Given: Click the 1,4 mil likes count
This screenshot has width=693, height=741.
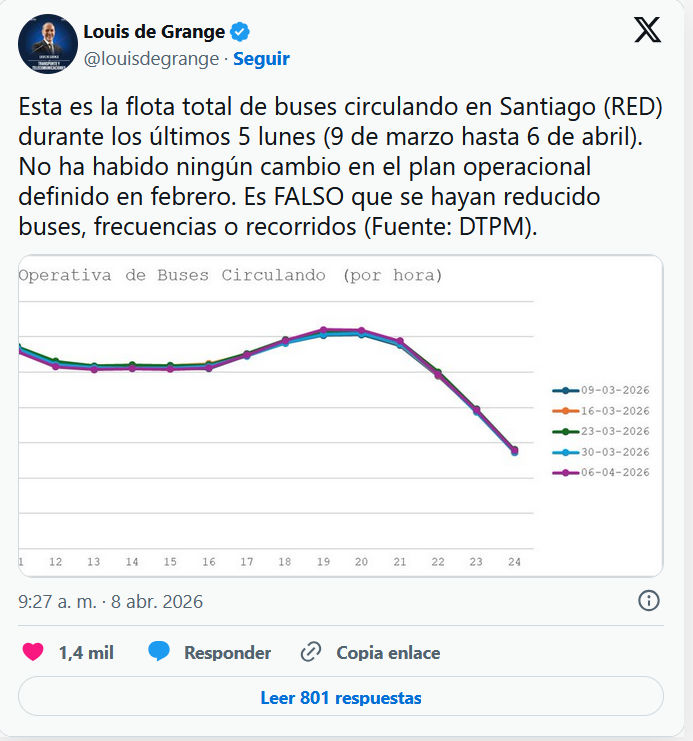Looking at the screenshot, I should point(86,653).
